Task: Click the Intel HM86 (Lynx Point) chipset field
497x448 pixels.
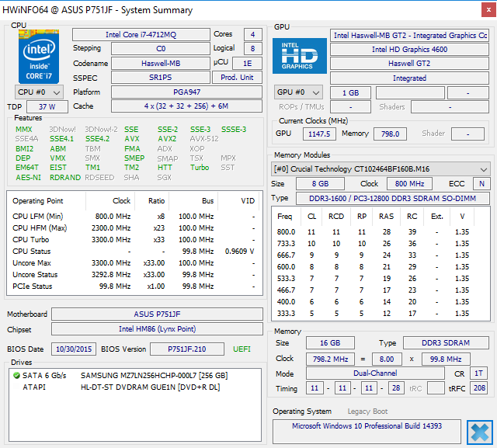Action: click(157, 329)
